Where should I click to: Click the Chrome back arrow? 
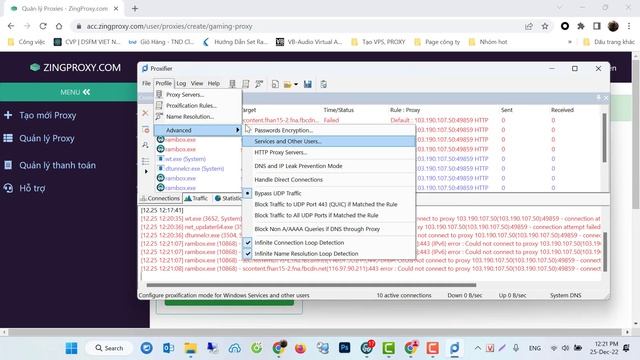coord(11,26)
